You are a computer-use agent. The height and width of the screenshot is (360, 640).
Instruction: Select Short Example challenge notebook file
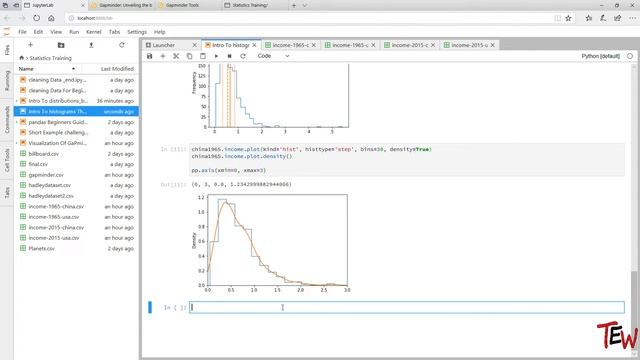[x=77, y=133]
